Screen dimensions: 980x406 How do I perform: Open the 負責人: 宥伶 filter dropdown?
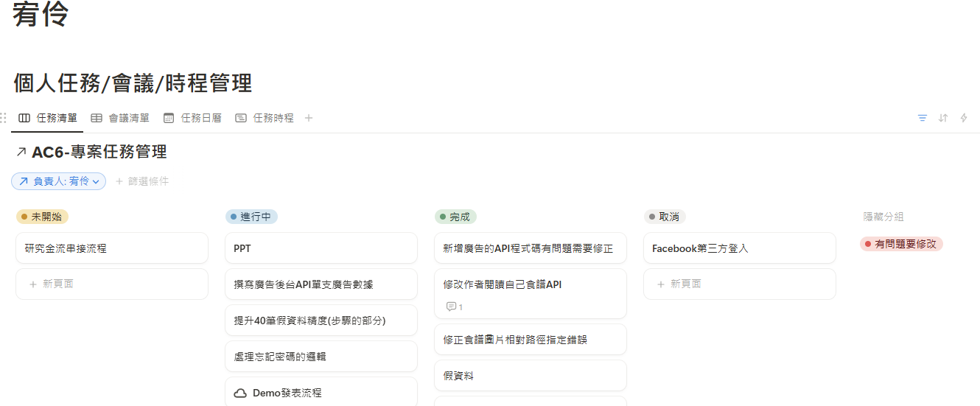(59, 181)
